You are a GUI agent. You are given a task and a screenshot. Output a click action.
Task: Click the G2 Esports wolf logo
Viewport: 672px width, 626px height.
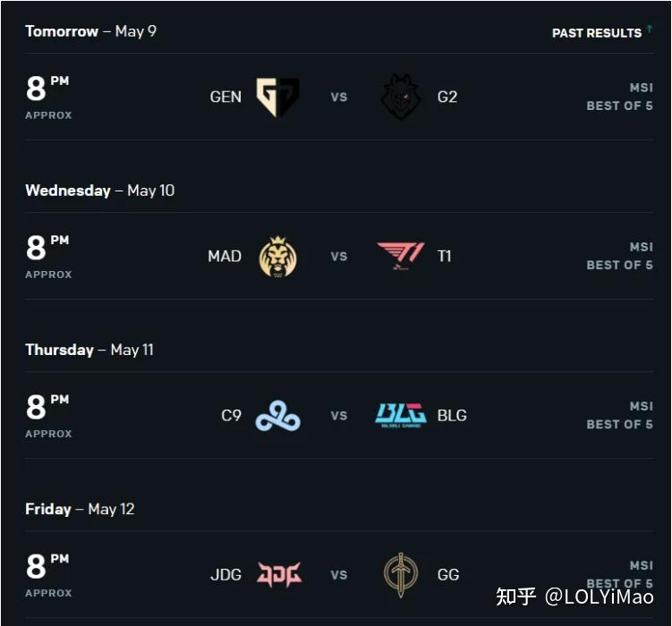(401, 97)
